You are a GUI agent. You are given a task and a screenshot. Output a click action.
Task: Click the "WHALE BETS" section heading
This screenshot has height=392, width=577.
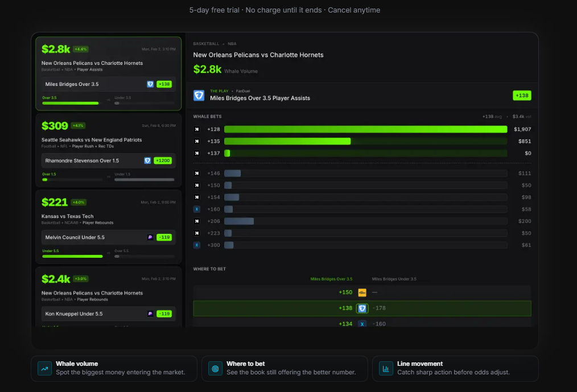tap(208, 117)
